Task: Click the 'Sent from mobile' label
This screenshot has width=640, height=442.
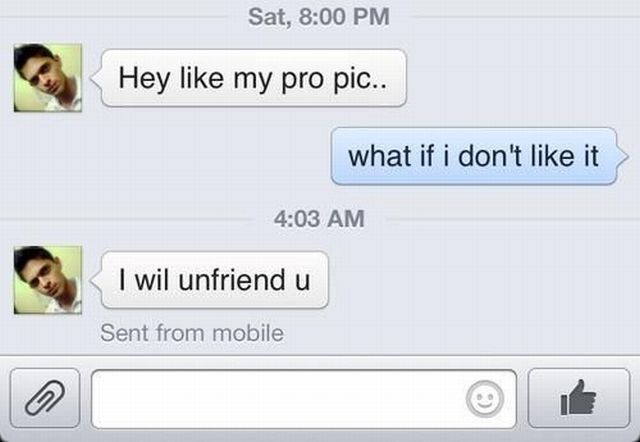Action: (x=192, y=333)
